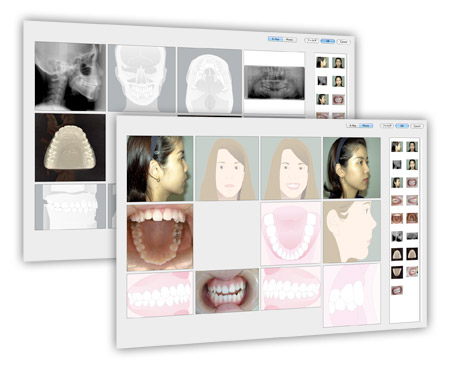Open the dental cast image in back window
This screenshot has width=450, height=367.
tap(70, 147)
